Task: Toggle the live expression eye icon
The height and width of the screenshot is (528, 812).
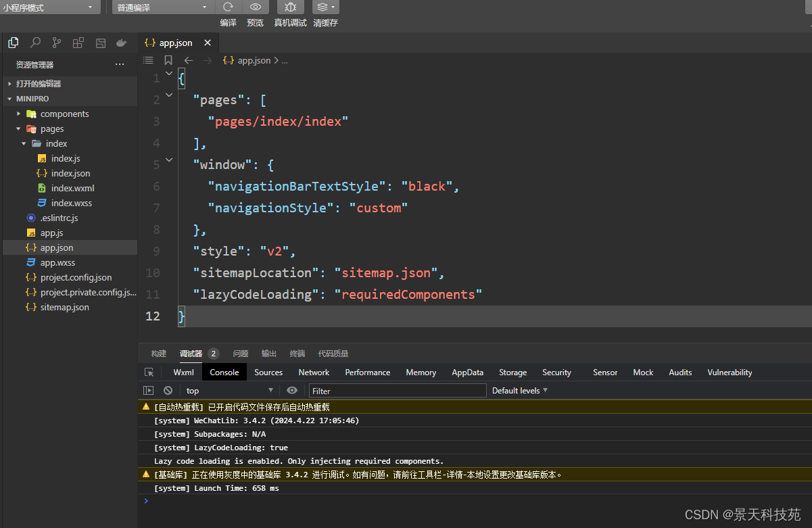Action: (292, 390)
